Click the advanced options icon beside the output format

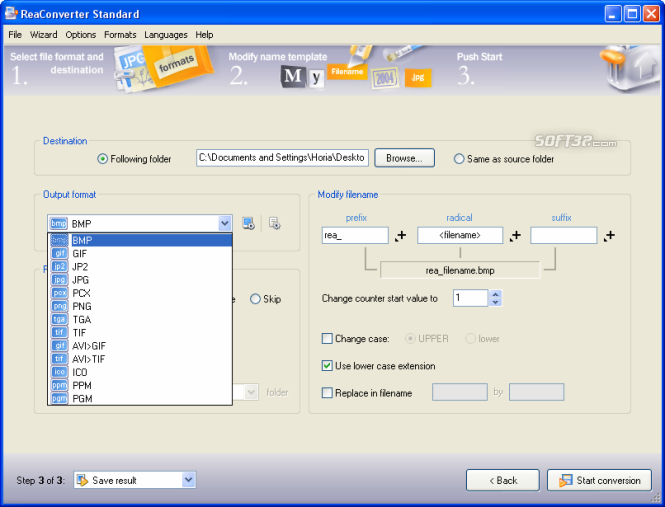(275, 223)
